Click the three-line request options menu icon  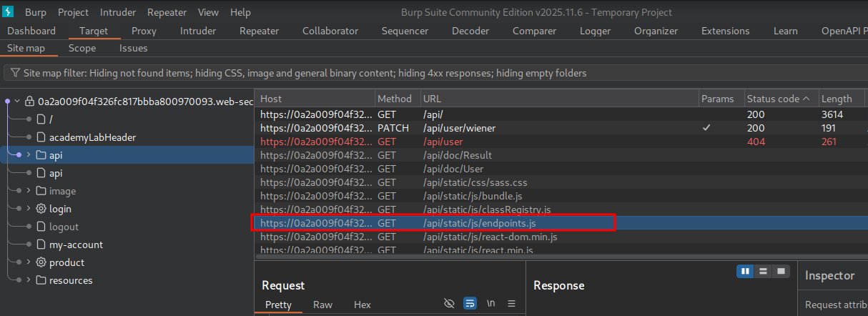click(511, 304)
